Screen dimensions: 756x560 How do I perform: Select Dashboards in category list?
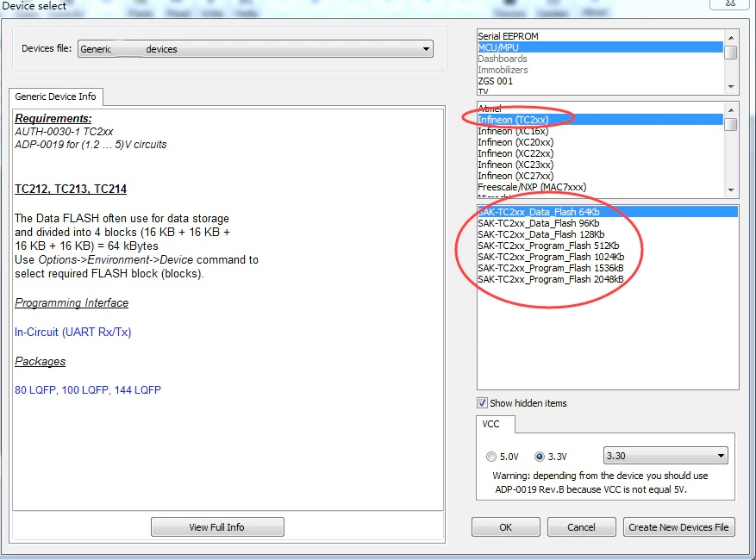(600, 59)
